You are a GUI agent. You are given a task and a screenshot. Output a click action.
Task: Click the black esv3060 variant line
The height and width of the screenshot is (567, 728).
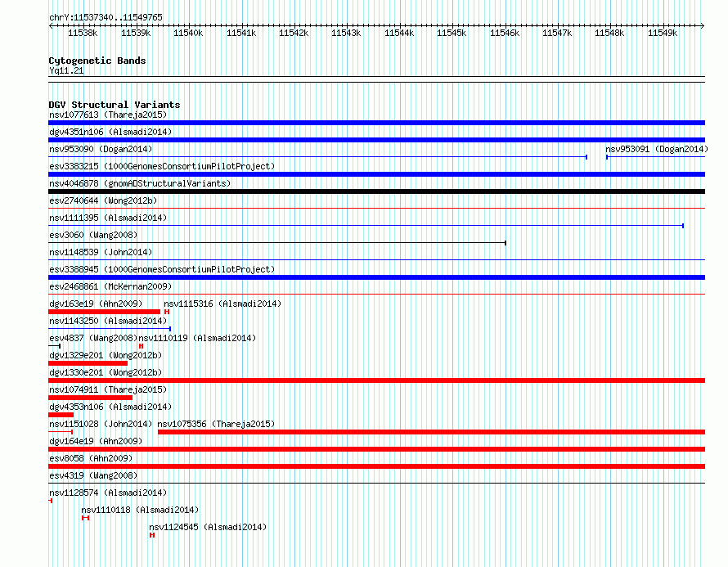pyautogui.click(x=277, y=243)
